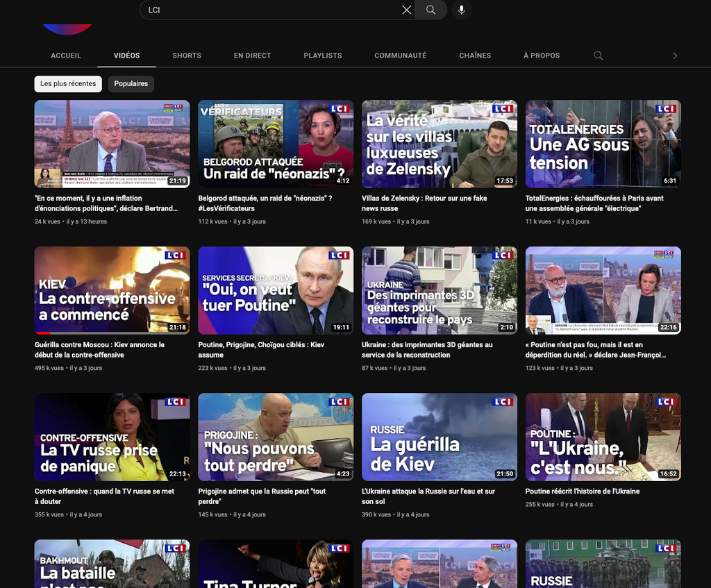Activate voice search microphone icon
The height and width of the screenshot is (588, 711).
click(x=461, y=10)
